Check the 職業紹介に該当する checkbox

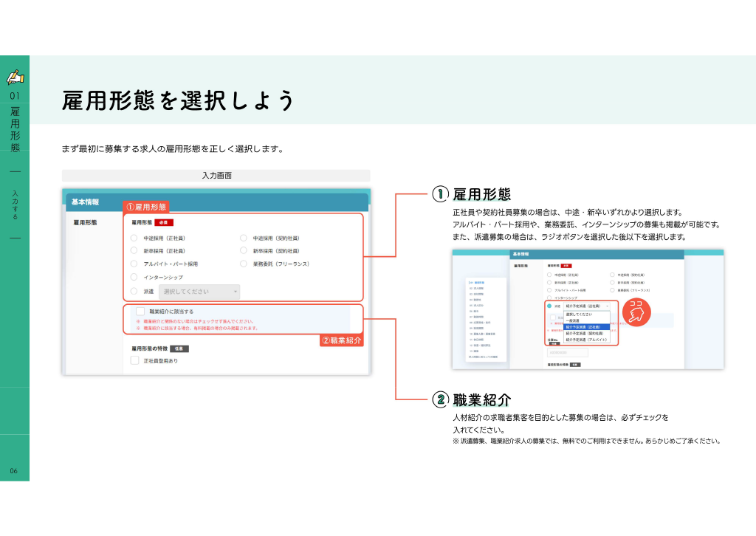tap(140, 312)
